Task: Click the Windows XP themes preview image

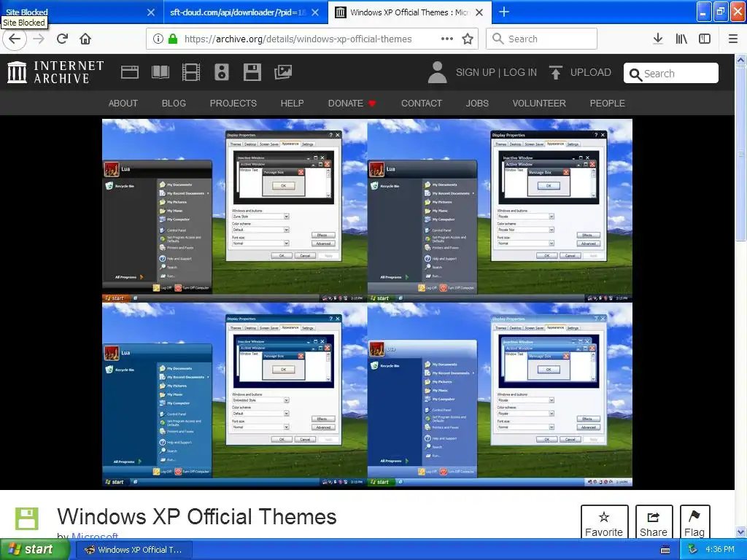Action: pyautogui.click(x=368, y=303)
